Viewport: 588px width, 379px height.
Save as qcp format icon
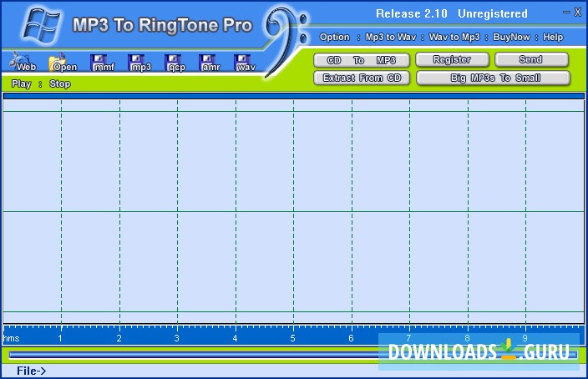pyautogui.click(x=175, y=63)
